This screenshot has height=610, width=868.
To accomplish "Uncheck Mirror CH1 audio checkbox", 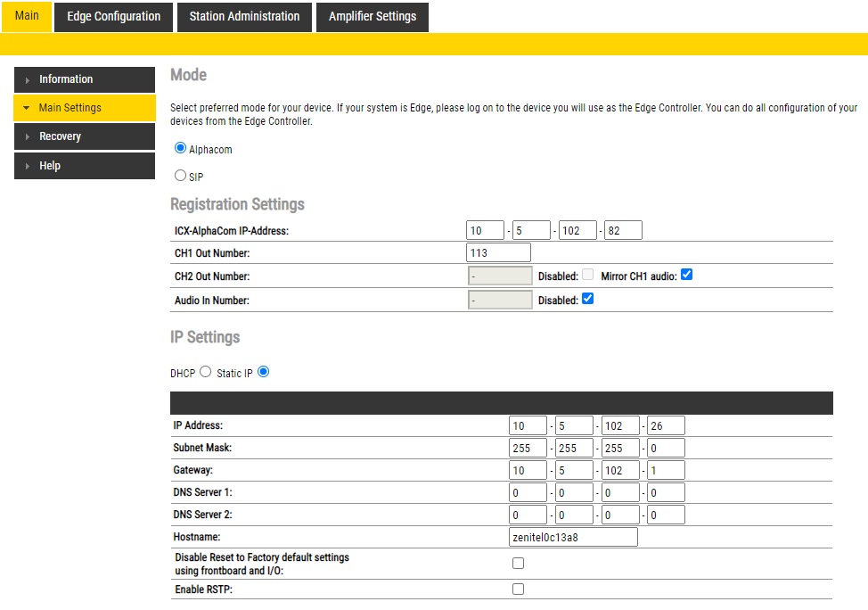I will (686, 276).
